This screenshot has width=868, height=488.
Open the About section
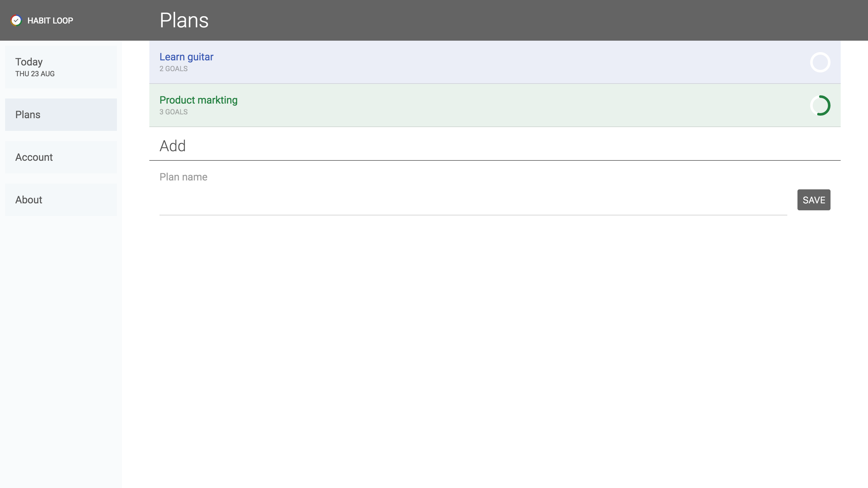pos(61,200)
